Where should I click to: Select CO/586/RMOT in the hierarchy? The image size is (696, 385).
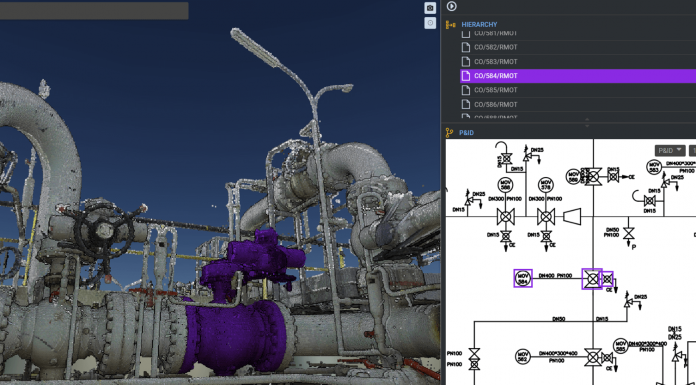[x=495, y=104]
